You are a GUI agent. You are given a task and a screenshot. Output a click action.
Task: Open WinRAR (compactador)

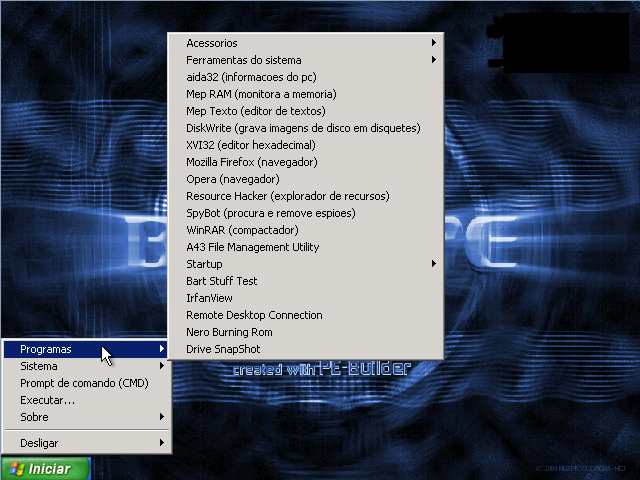(x=305, y=230)
